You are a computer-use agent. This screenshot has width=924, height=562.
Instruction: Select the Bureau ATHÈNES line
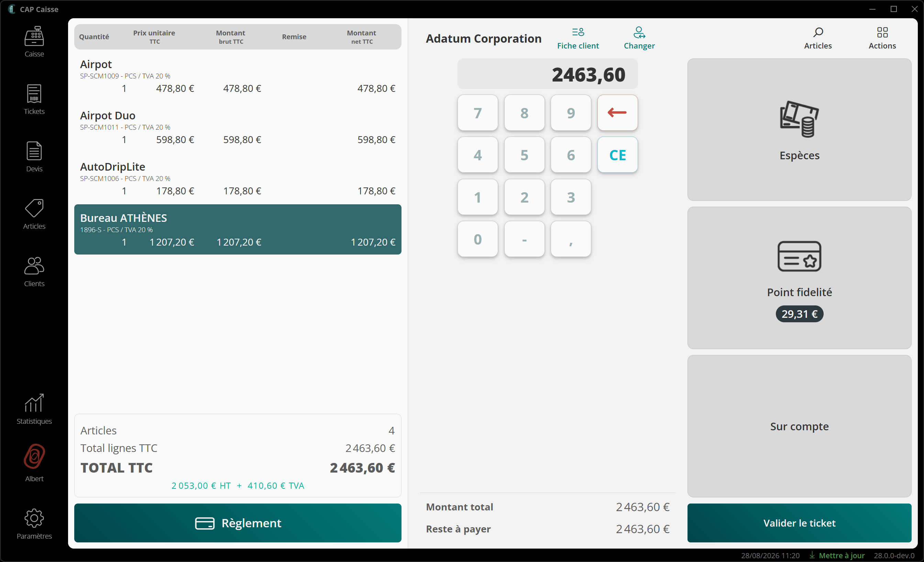click(238, 229)
